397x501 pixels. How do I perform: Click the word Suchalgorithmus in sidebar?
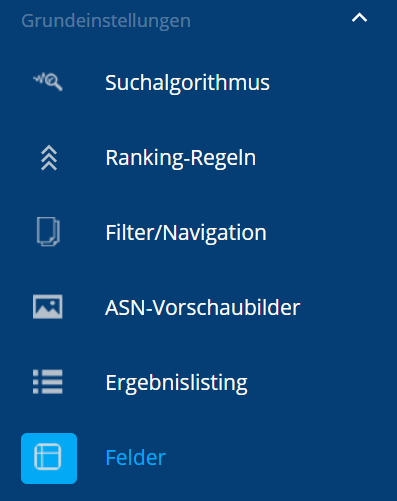coord(187,83)
